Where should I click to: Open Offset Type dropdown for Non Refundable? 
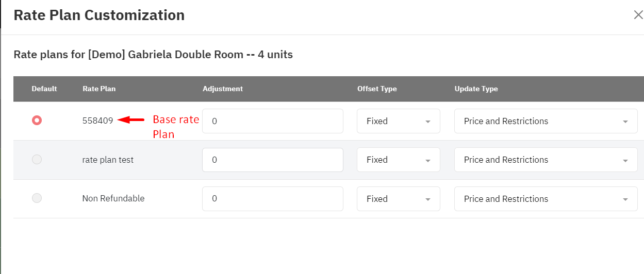tap(399, 199)
